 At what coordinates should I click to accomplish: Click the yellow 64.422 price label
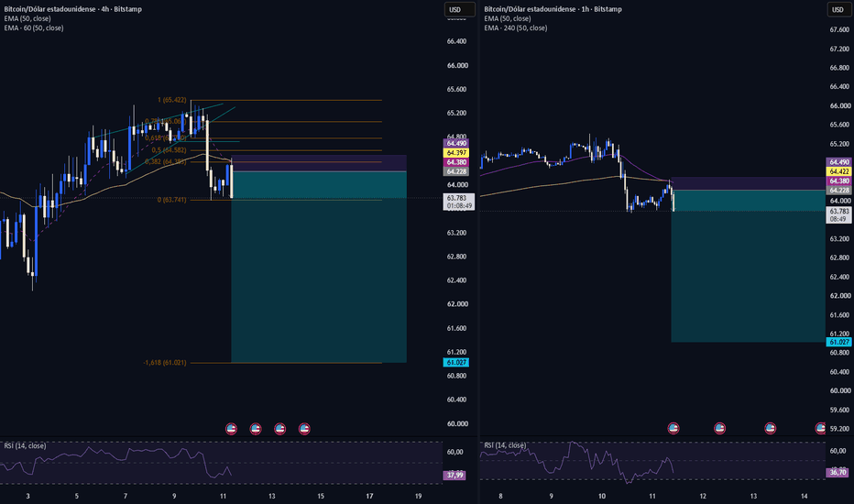pyautogui.click(x=838, y=171)
